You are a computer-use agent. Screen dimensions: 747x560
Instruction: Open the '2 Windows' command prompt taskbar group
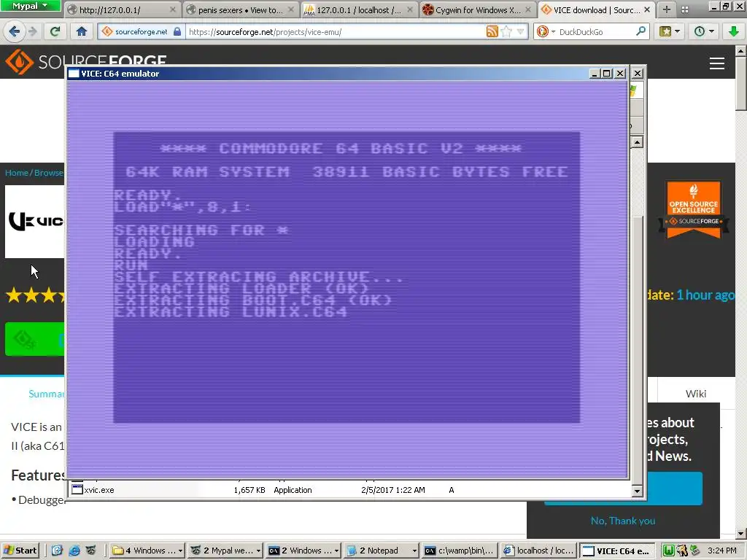click(x=303, y=551)
